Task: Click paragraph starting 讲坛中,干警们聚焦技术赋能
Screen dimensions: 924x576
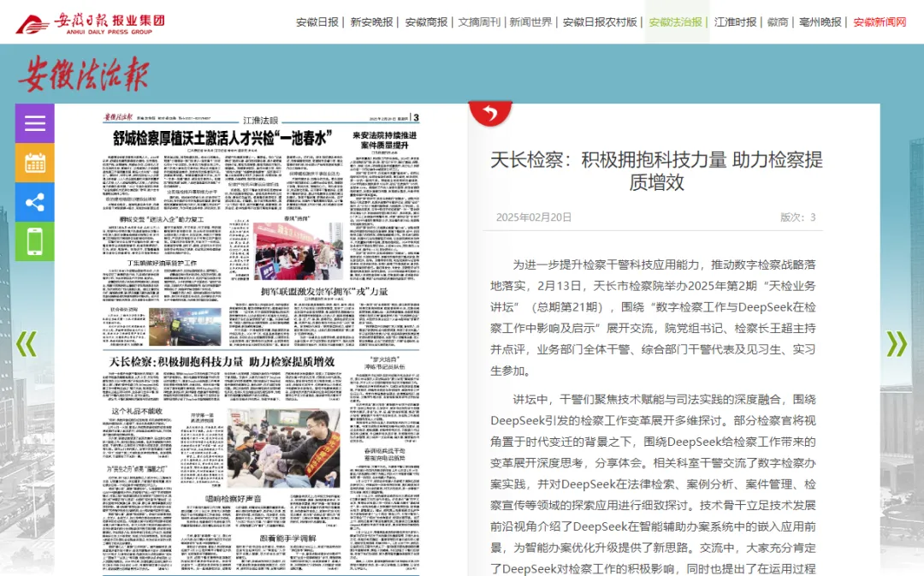Action: [x=653, y=484]
